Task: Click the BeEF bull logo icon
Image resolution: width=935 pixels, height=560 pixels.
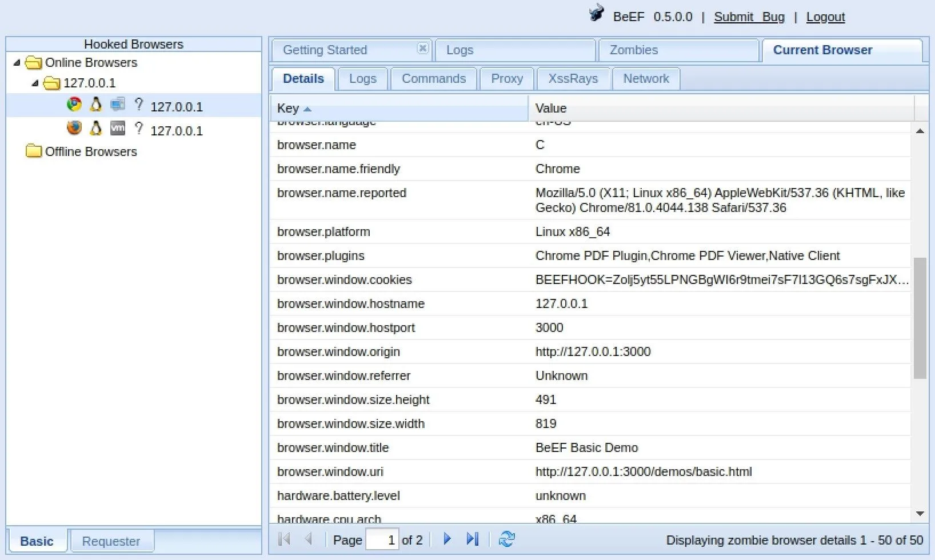Action: pos(596,13)
